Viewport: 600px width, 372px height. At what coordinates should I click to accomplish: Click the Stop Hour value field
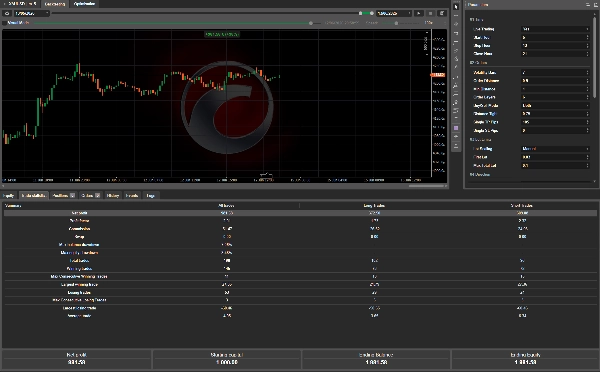553,46
